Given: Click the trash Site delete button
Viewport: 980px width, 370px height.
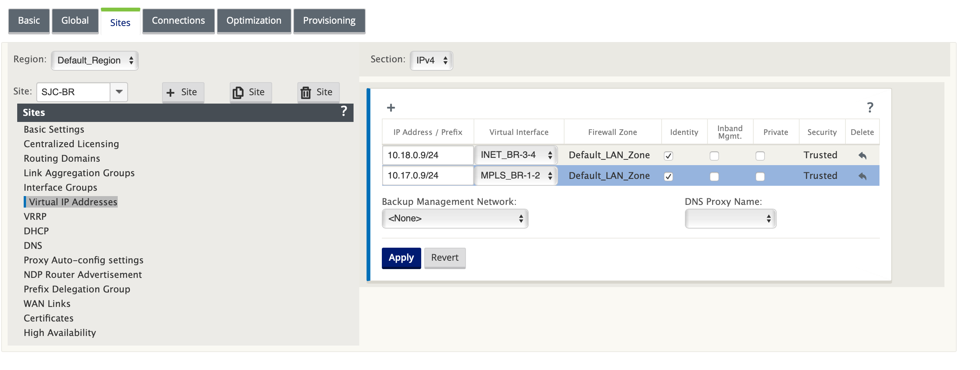Looking at the screenshot, I should tap(318, 92).
